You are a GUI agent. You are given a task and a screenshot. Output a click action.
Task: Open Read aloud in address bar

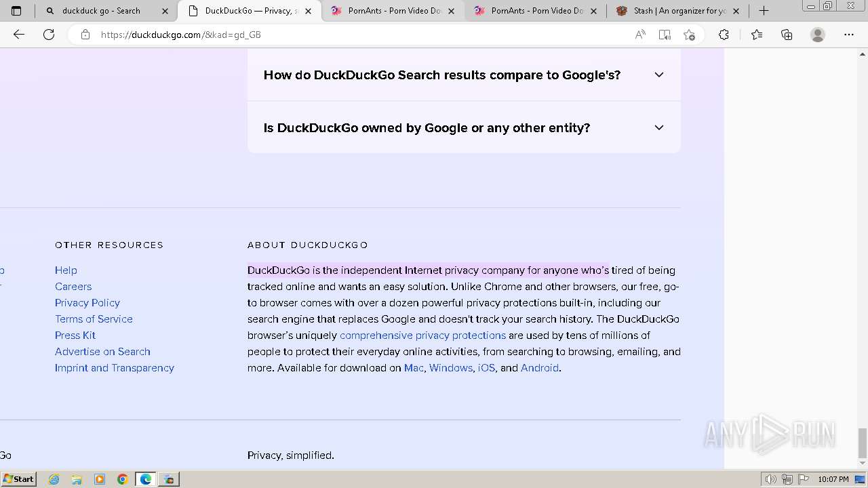(639, 35)
